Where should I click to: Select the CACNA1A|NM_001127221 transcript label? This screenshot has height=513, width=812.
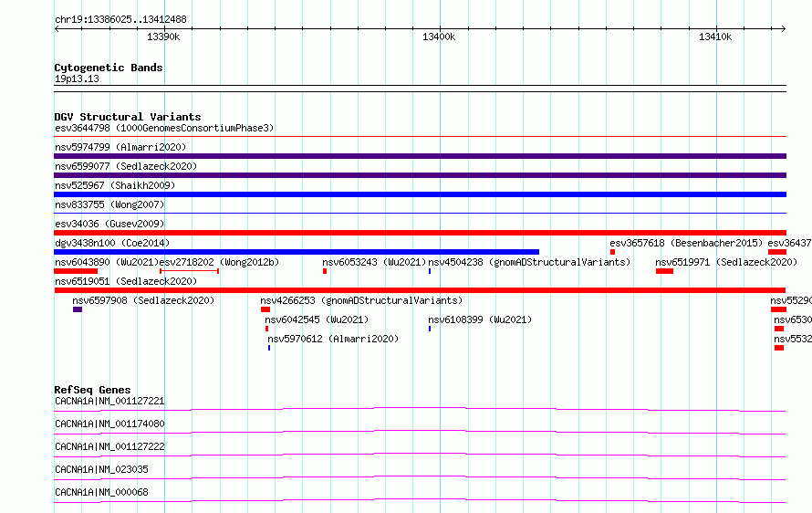109,401
